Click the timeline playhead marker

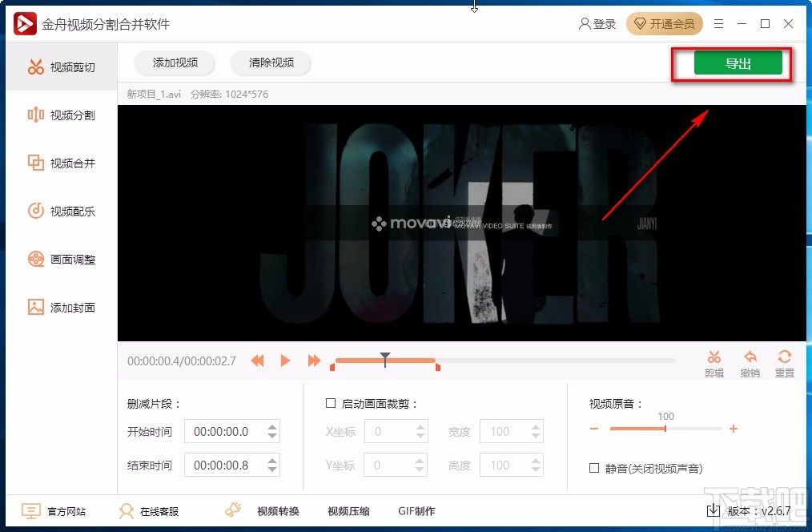coord(384,360)
